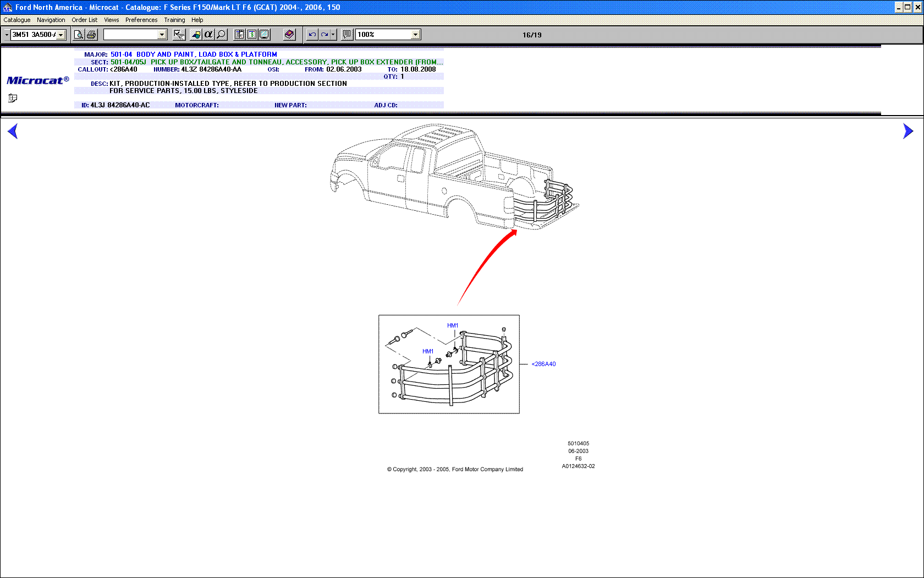The width and height of the screenshot is (924, 578).
Task: Open the 100% zoom dropdown
Action: coord(415,35)
